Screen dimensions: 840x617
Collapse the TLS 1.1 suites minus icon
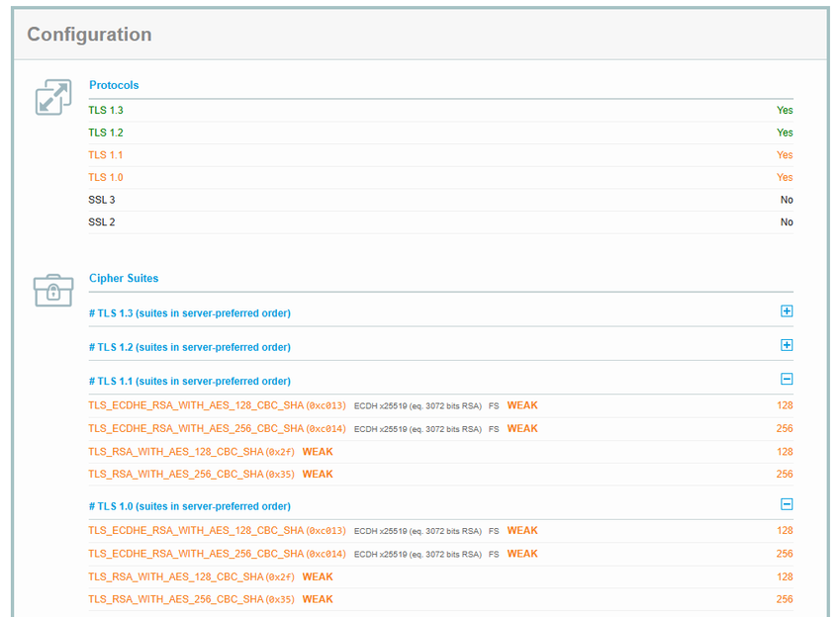coord(787,380)
